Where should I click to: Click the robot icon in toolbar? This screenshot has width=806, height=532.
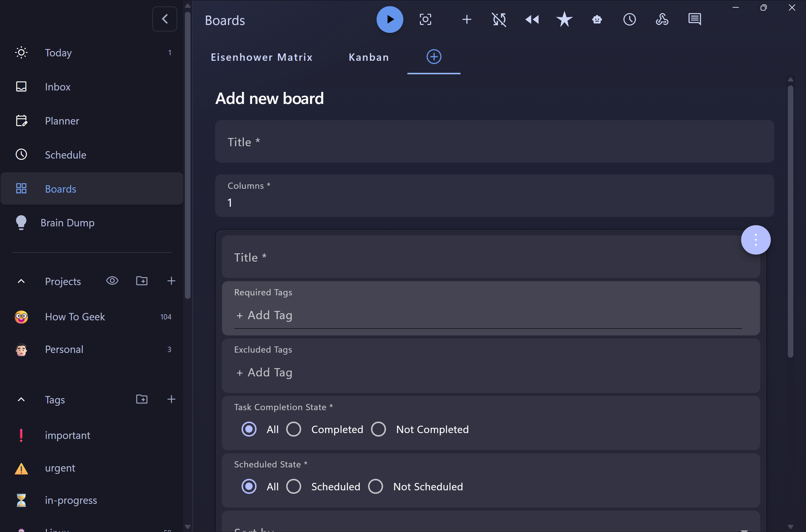597,19
